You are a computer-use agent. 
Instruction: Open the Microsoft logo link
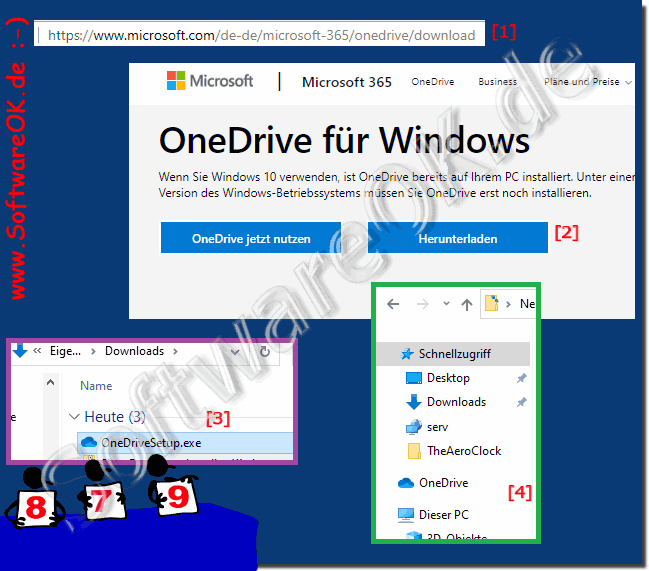[x=210, y=81]
